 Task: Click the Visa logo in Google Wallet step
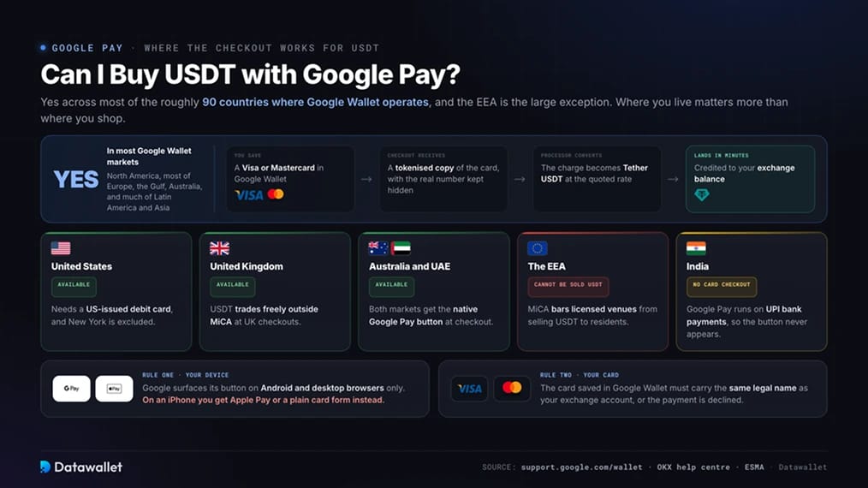tap(249, 195)
